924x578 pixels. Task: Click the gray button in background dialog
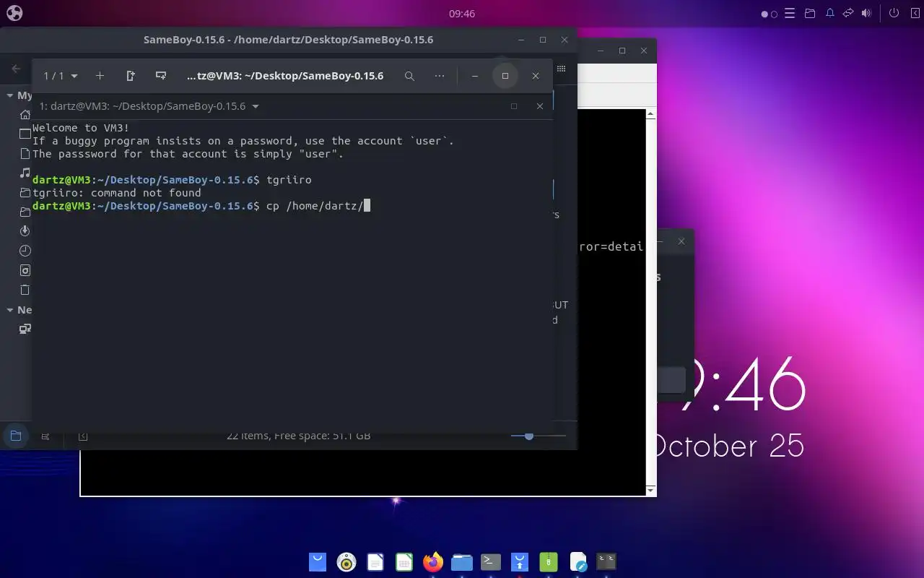tap(671, 381)
